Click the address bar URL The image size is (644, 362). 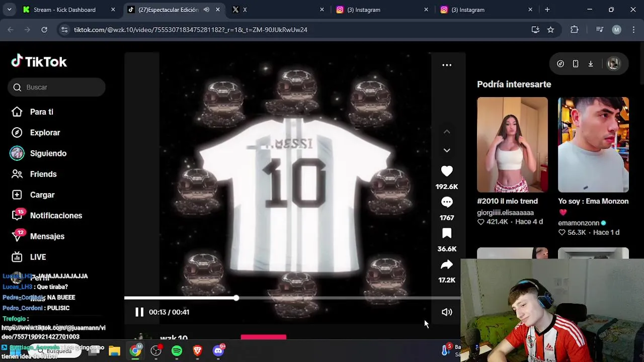[x=190, y=30]
